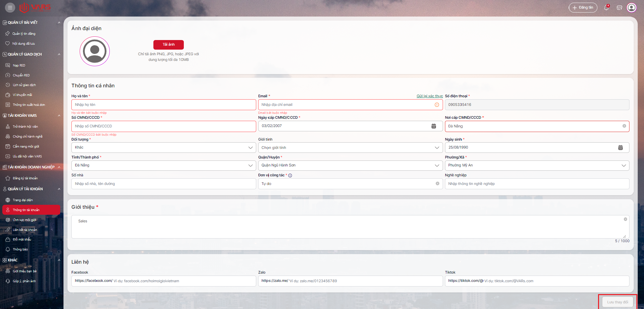Go to Nạp RED menu item
The width and height of the screenshot is (644, 309).
(x=19, y=66)
